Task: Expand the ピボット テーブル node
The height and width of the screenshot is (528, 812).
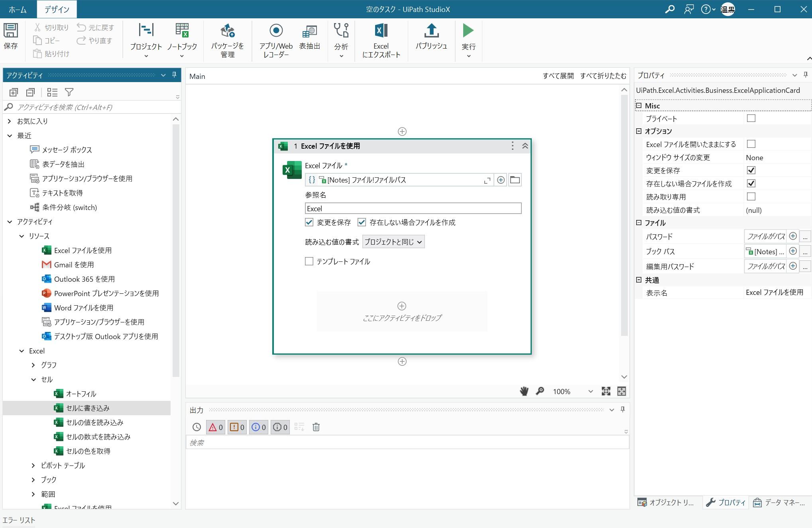Action: coord(33,465)
